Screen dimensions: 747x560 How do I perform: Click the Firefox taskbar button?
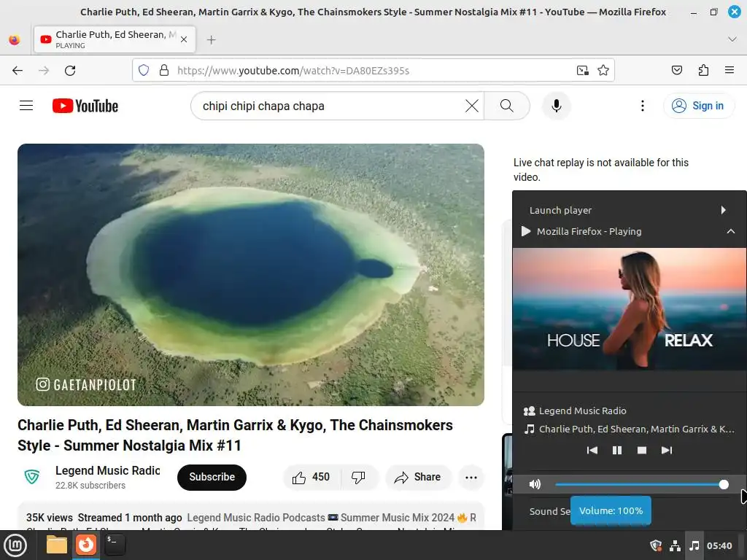(x=86, y=545)
